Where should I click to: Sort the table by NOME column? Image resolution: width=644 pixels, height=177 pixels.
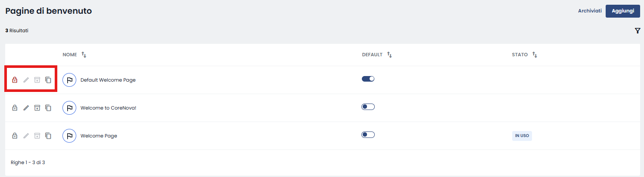pyautogui.click(x=84, y=55)
